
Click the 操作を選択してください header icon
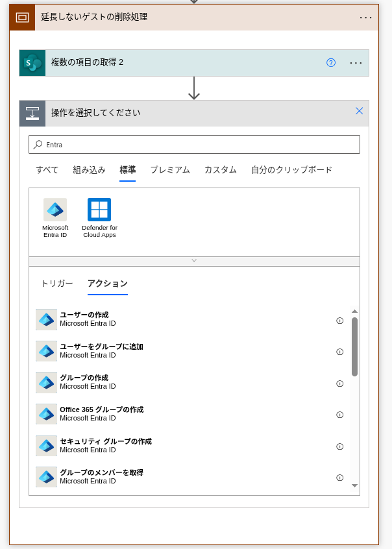pyautogui.click(x=32, y=114)
